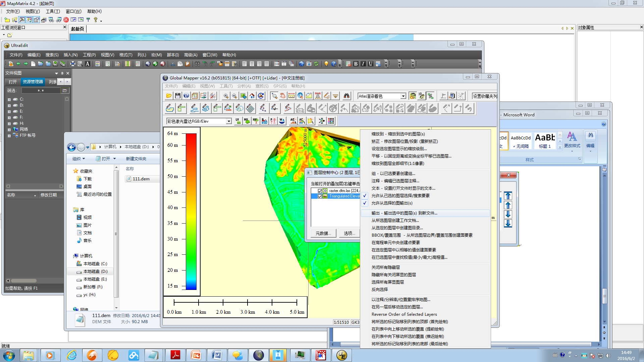This screenshot has width=644, height=362.
Task: Select the LV vegetation lidar filter icon
Action: coord(238,121)
